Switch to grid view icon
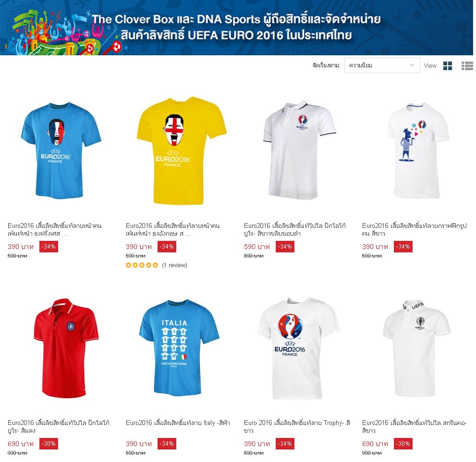The image size is (476, 462). [448, 65]
